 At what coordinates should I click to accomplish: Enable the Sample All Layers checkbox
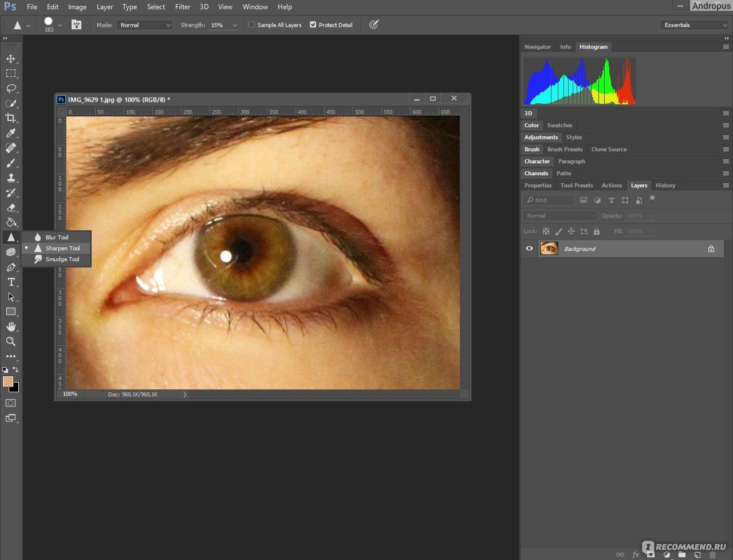(252, 25)
